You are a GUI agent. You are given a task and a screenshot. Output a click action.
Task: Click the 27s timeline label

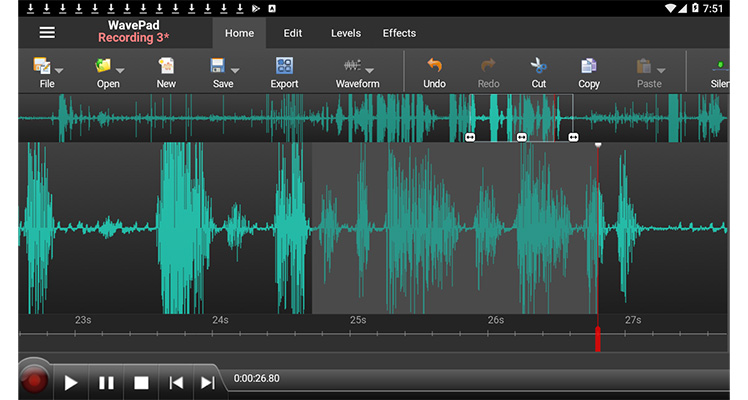point(633,320)
